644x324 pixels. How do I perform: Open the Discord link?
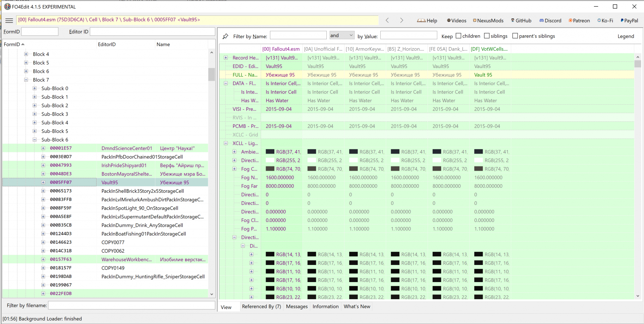[550, 20]
